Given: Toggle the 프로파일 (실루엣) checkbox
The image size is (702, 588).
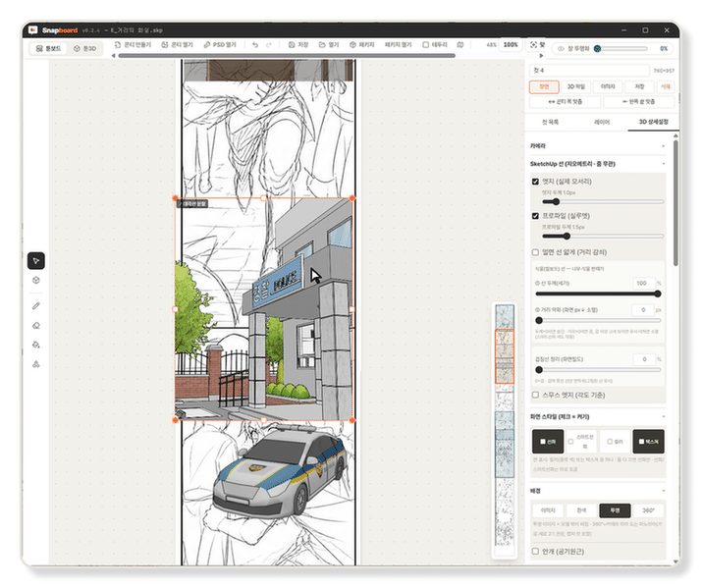Looking at the screenshot, I should click(535, 216).
